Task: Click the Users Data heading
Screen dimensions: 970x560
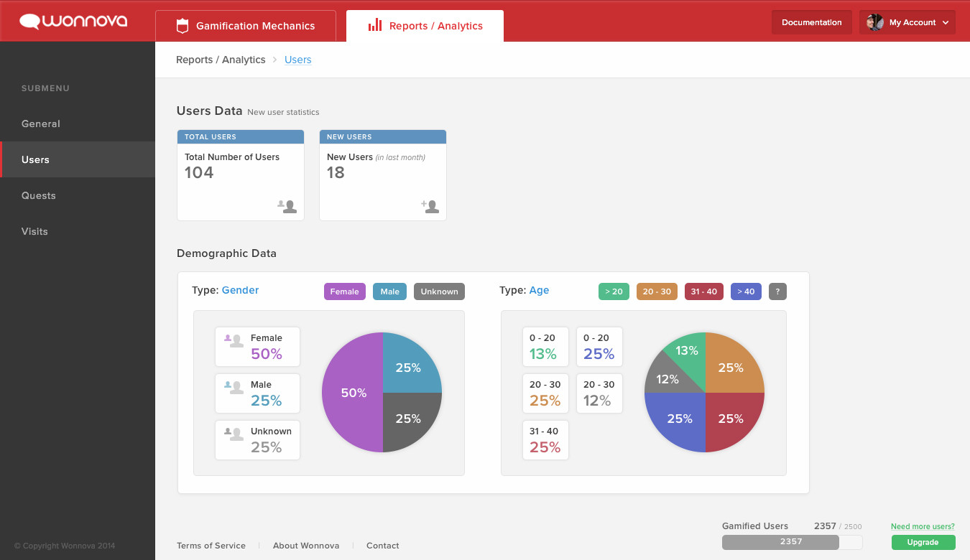Action: 209,111
